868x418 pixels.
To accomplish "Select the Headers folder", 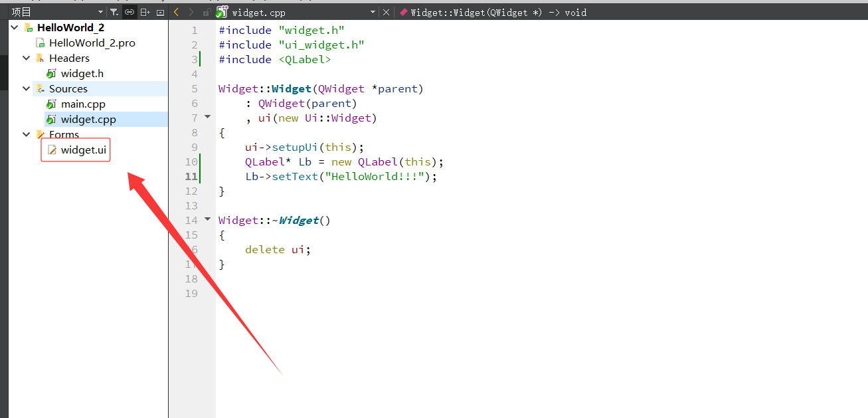I will (x=69, y=58).
